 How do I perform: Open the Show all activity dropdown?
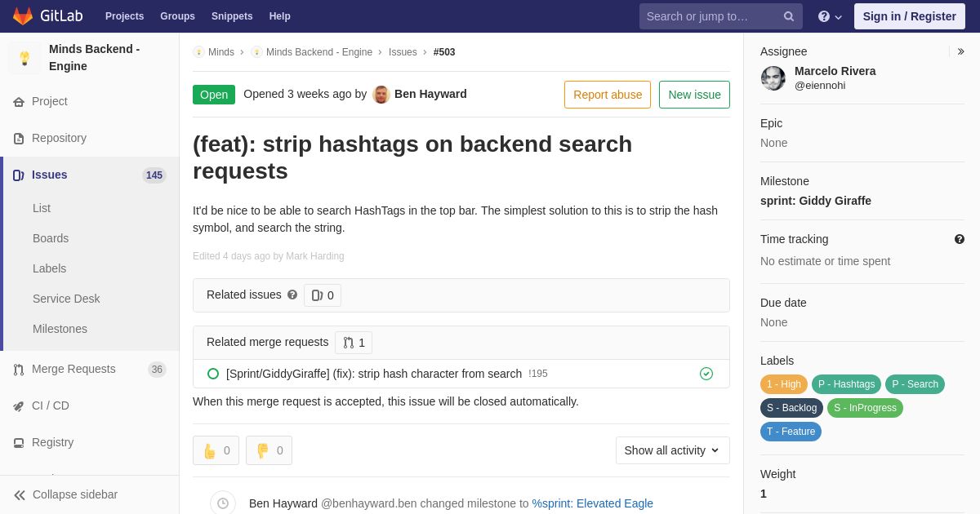point(673,450)
